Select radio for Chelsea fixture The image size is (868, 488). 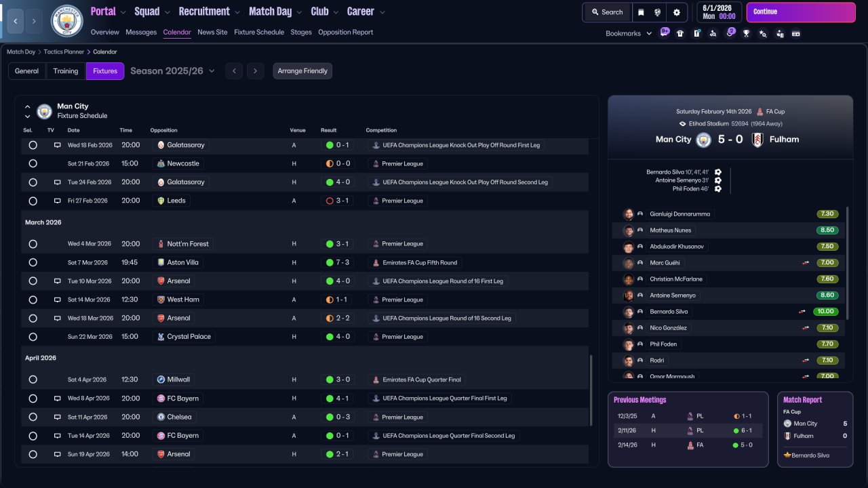(33, 417)
